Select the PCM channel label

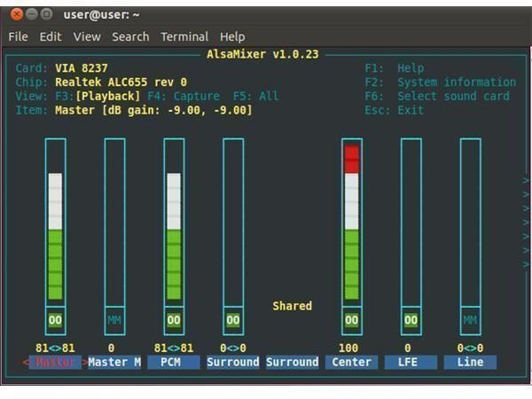coord(174,363)
